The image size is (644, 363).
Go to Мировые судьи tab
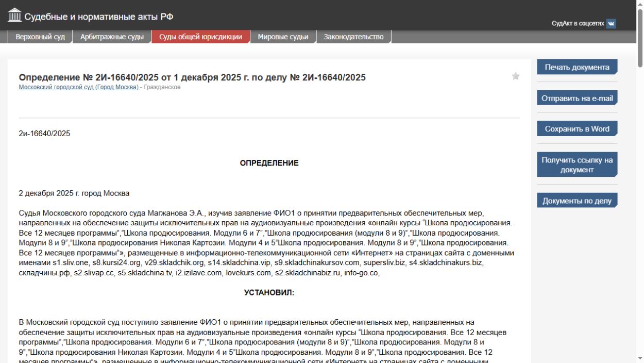[283, 37]
